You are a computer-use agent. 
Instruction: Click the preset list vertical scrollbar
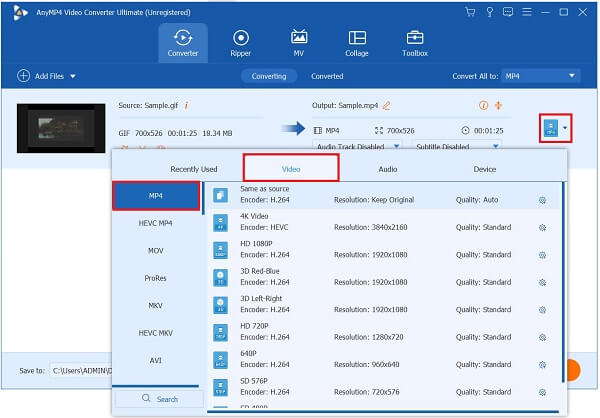pos(563,282)
